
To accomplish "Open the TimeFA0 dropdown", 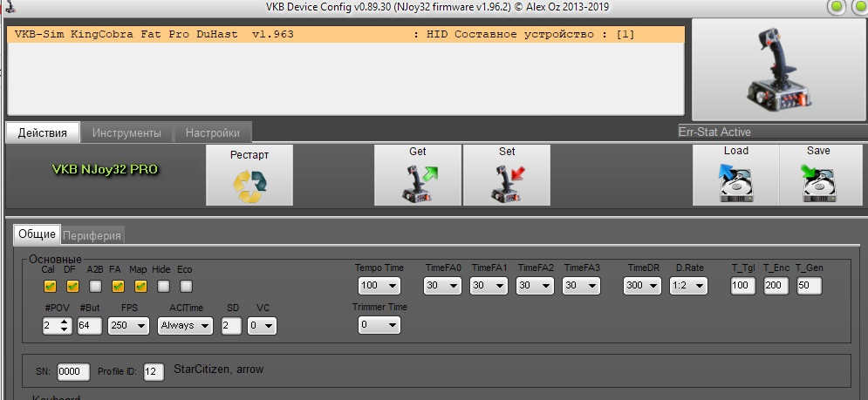I will [x=442, y=286].
